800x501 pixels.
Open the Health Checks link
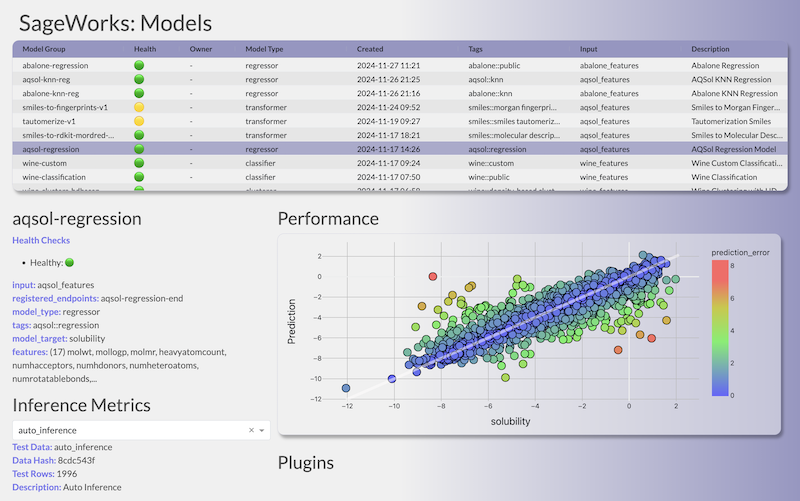click(41, 240)
